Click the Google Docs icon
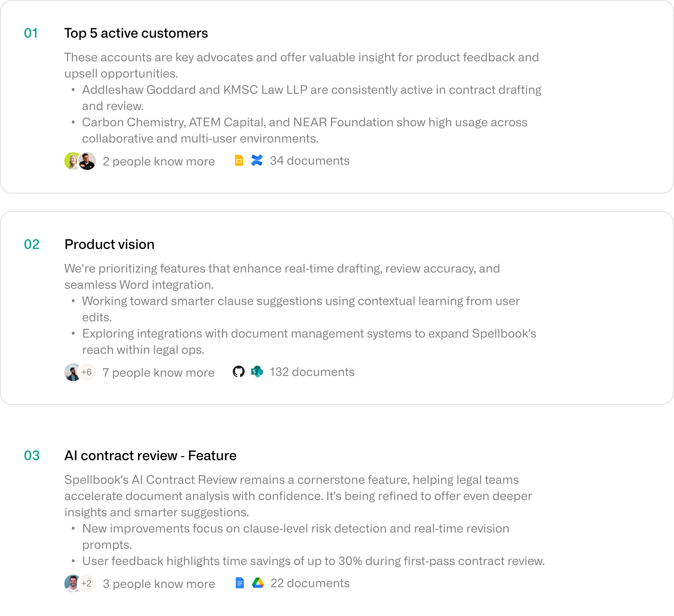 point(239,583)
